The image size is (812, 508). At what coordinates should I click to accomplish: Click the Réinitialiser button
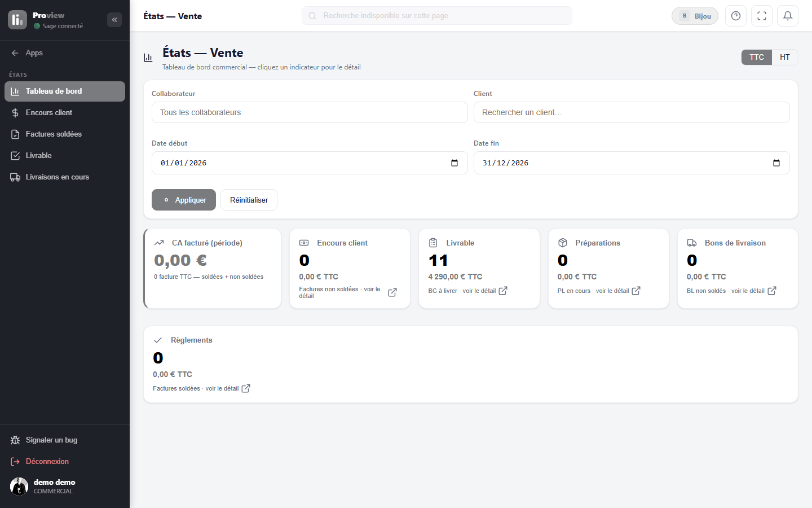[x=249, y=200]
